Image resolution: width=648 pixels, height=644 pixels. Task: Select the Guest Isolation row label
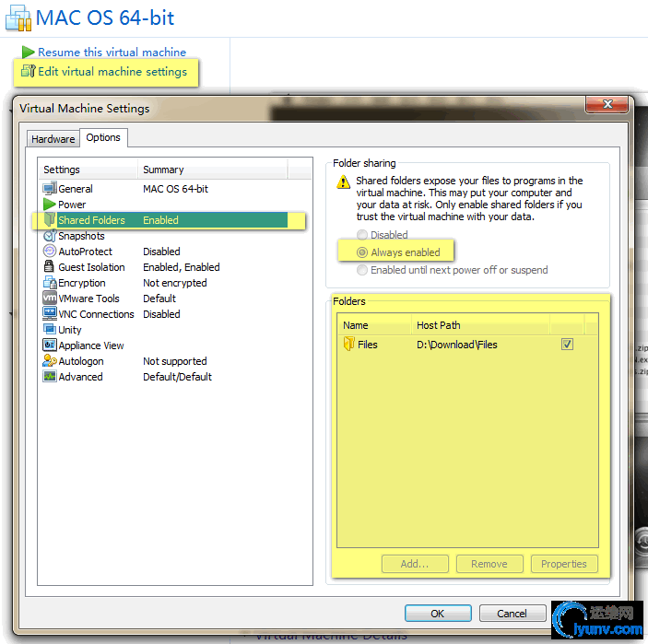91,267
